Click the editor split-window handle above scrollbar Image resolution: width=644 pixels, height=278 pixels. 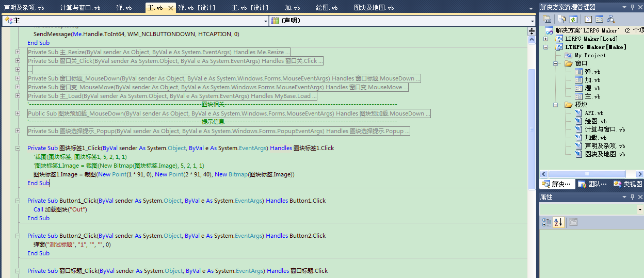[532, 31]
